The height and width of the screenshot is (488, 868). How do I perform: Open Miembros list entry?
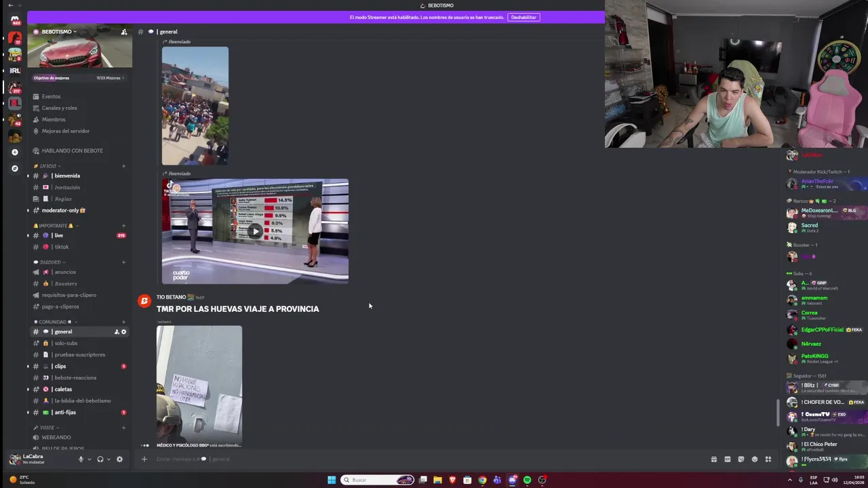(80, 119)
